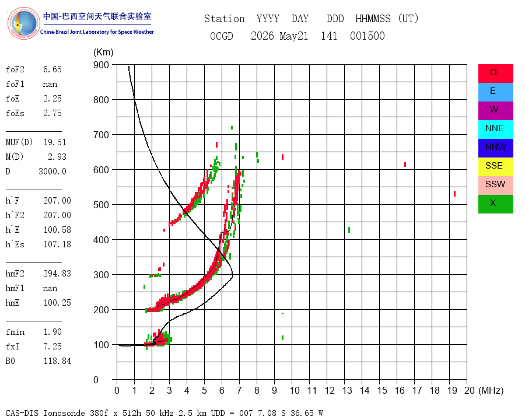Click the fxI value 7.25
Viewport: 525px width, 420px height.
pyautogui.click(x=52, y=346)
